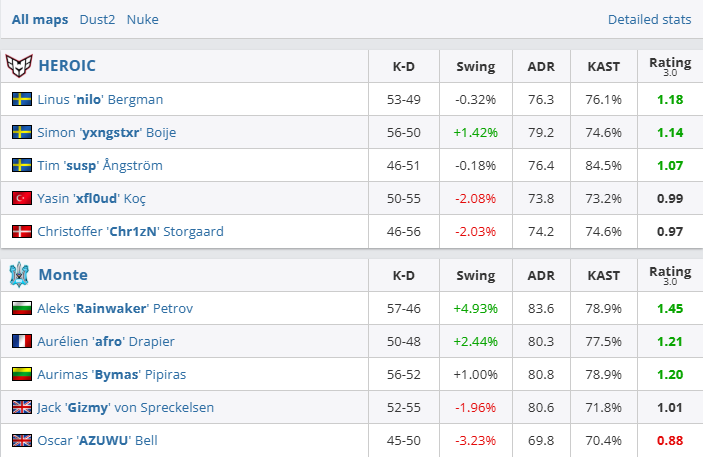
Task: Click the Danish flag beside Chr1zN
Action: (22, 231)
